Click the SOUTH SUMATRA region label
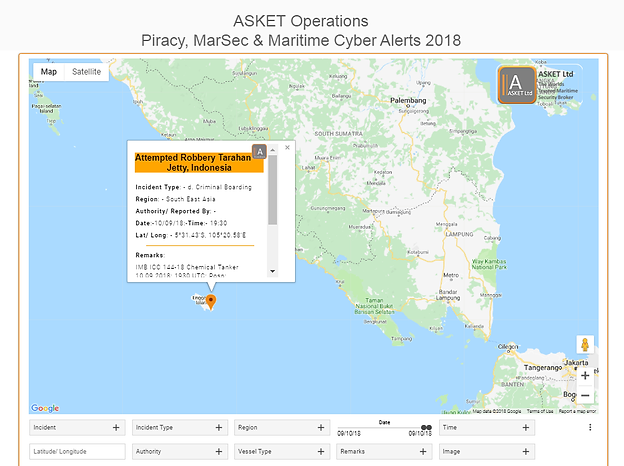Screen dimensions: 624x466 (339, 134)
